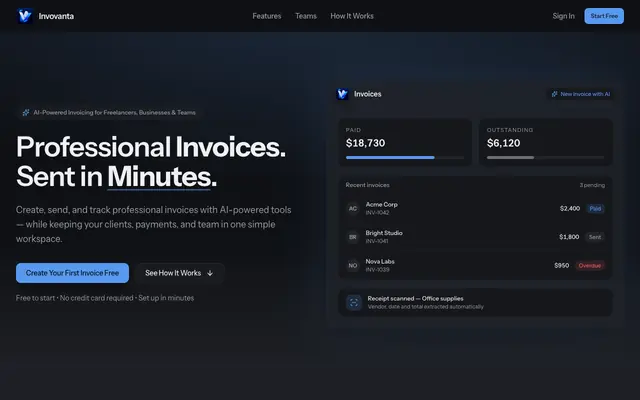Open the Teams nav link
640x400 pixels.
click(x=306, y=16)
